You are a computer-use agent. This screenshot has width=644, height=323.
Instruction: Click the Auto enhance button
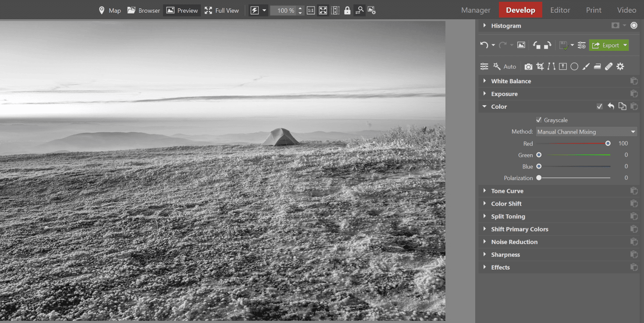point(505,67)
